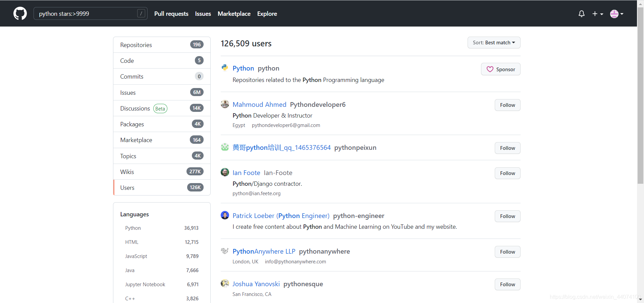The height and width of the screenshot is (303, 644).
Task: Open the Python organization profile link
Action: tap(243, 68)
